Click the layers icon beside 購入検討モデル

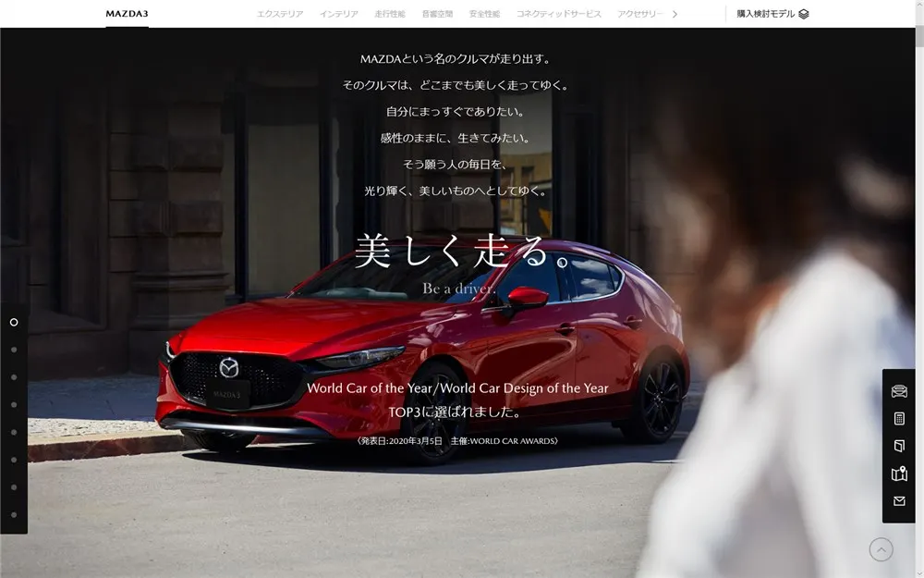point(803,14)
